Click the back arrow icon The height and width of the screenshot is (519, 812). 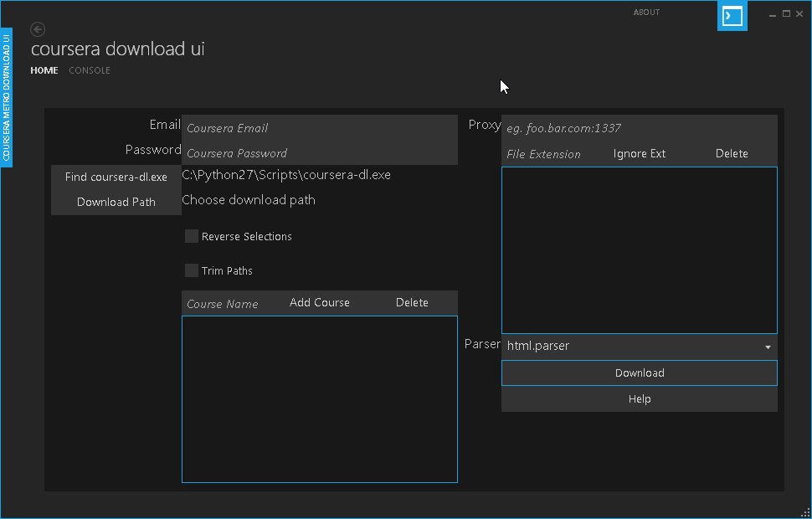tap(38, 29)
